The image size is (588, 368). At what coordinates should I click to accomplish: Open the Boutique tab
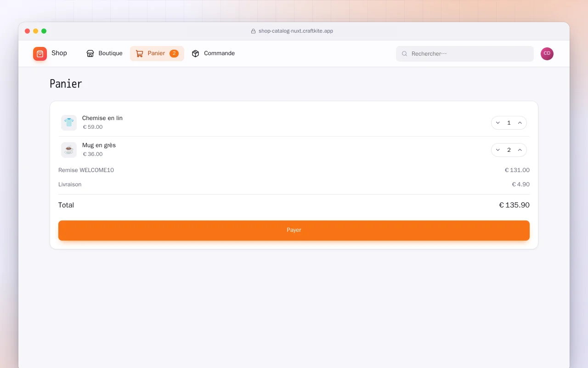pyautogui.click(x=105, y=53)
